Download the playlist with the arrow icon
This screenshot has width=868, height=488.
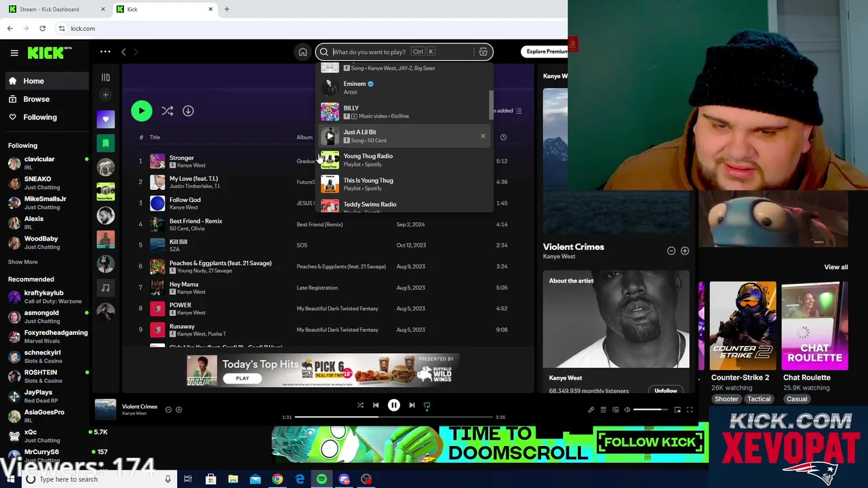[188, 111]
